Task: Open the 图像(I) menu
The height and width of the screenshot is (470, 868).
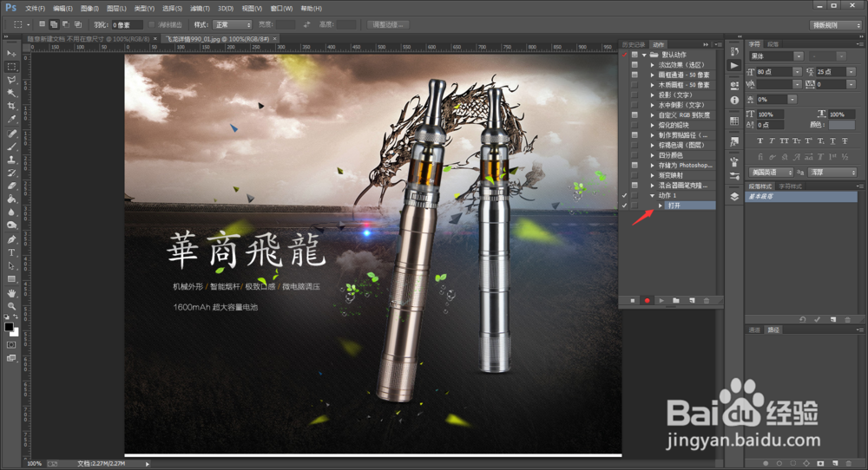Action: pyautogui.click(x=89, y=9)
